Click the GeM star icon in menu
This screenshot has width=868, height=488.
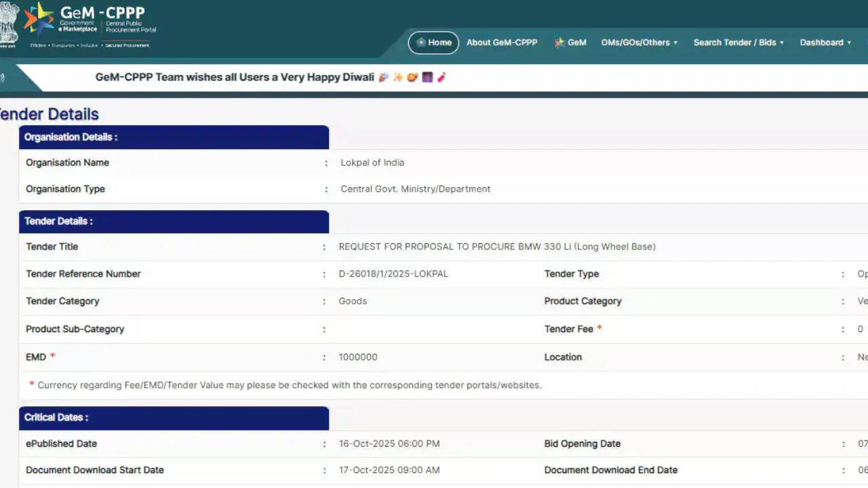(x=559, y=43)
